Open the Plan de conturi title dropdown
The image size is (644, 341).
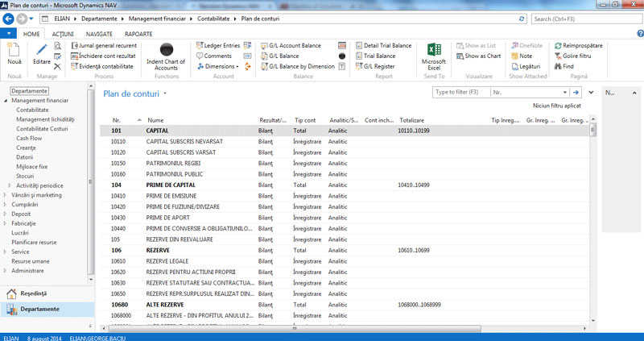[x=165, y=94]
